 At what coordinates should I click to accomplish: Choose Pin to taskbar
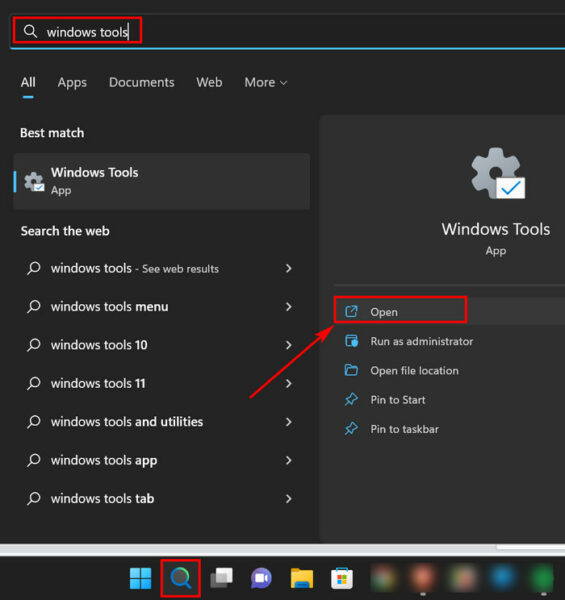pyautogui.click(x=404, y=429)
